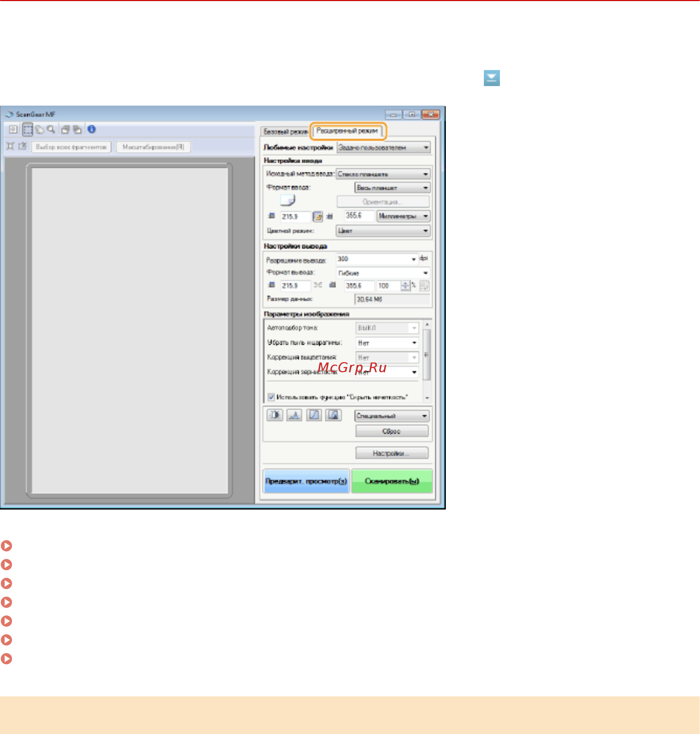Viewport: 700px width, 734px height.
Task: Select the crop frame selection tool
Action: point(28,129)
